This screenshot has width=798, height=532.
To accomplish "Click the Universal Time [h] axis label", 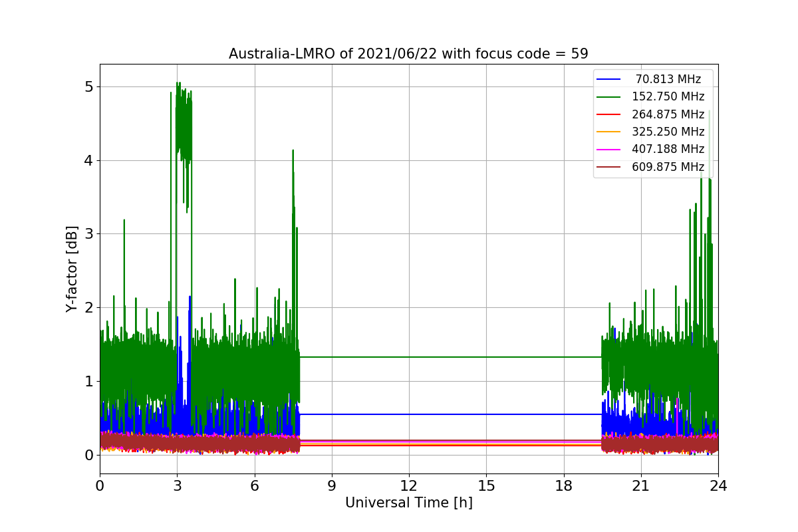I will (409, 503).
